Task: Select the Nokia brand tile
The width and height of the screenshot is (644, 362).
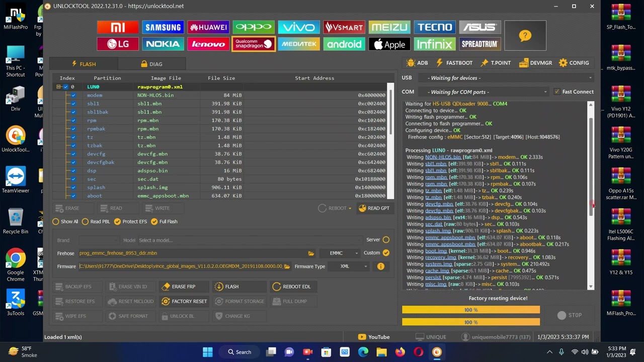Action: (x=163, y=44)
